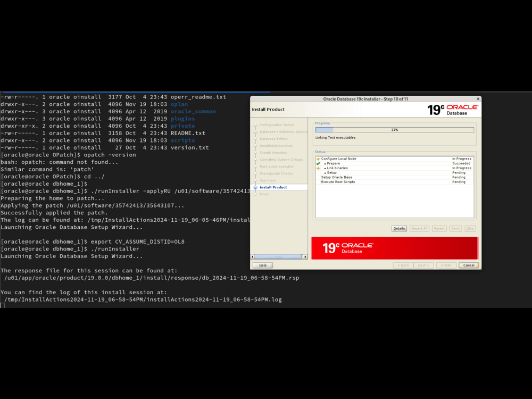
Task: Click plugins directory name in terminal
Action: tap(182, 119)
